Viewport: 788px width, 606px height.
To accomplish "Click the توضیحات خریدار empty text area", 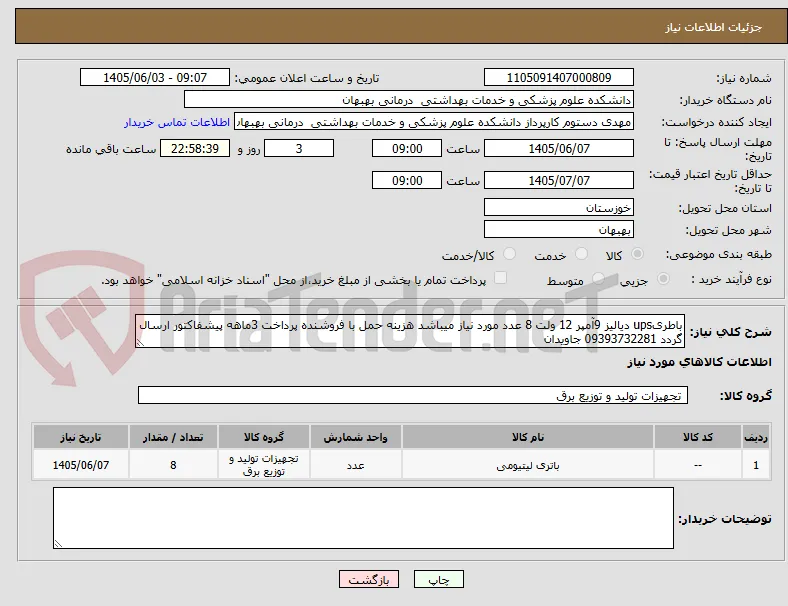I will (363, 518).
